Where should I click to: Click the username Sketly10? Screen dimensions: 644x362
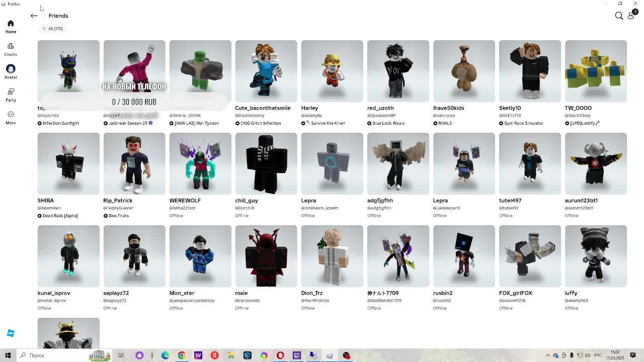[510, 108]
